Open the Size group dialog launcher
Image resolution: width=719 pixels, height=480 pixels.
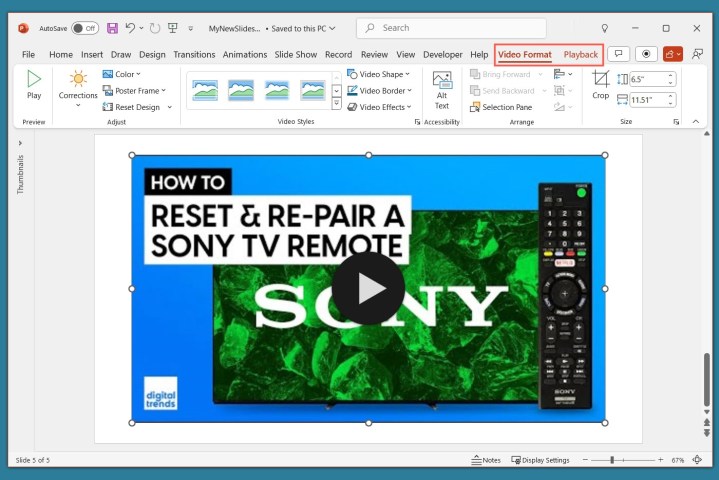[x=676, y=122]
